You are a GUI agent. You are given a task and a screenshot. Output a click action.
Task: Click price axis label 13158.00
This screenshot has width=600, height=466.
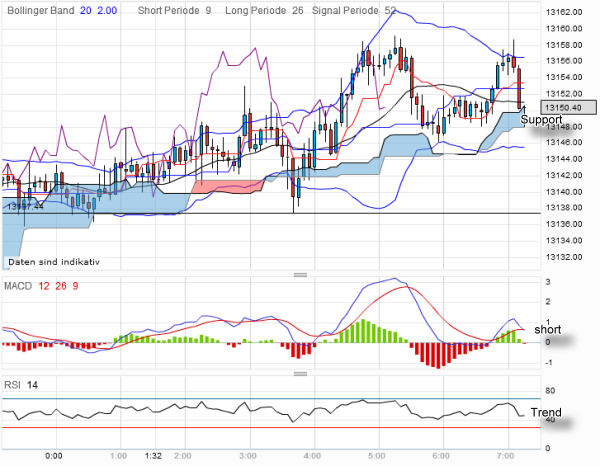click(564, 45)
